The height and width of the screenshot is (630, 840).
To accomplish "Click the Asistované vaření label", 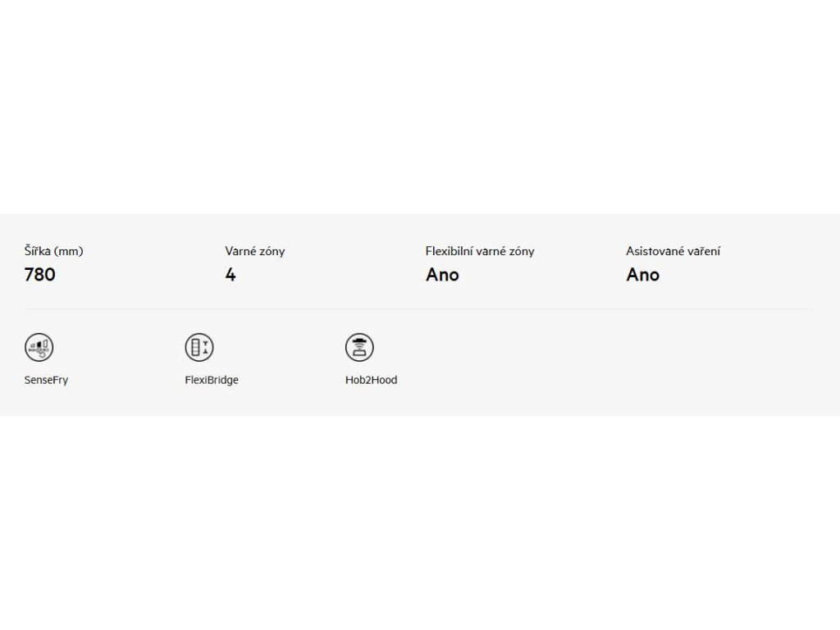I will point(673,251).
